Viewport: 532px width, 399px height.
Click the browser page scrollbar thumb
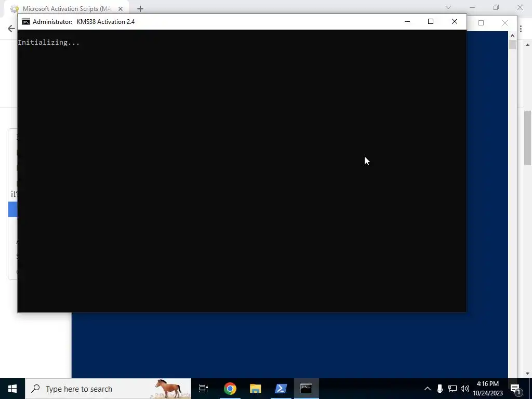pos(528,138)
